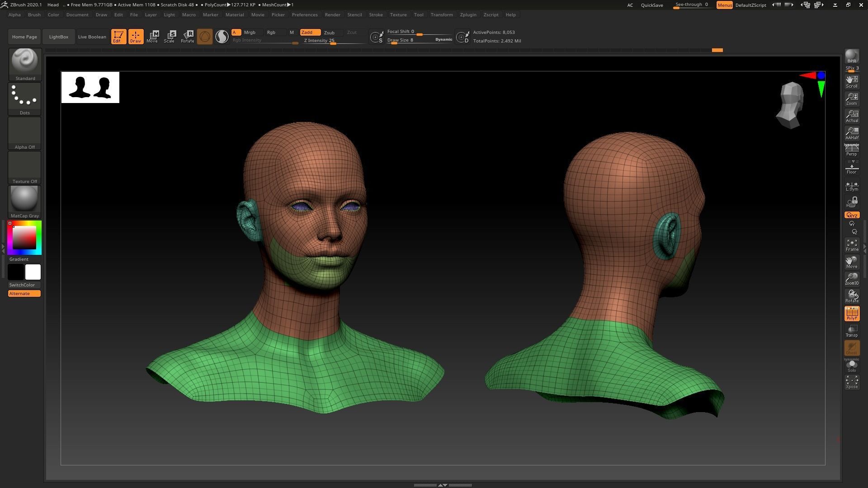Click the Xpose icon
Viewport: 868px width, 488px height.
(852, 382)
